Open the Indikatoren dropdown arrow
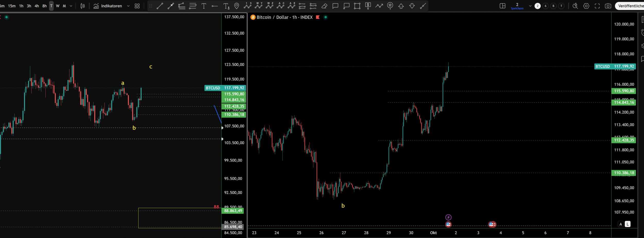 (128, 6)
